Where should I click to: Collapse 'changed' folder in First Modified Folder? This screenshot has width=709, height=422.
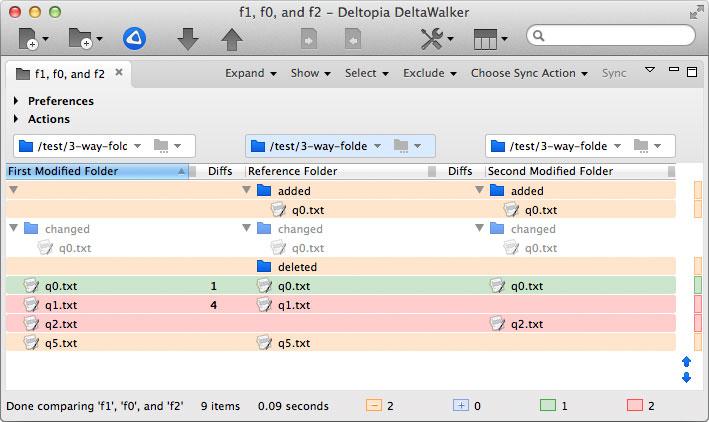click(x=14, y=228)
